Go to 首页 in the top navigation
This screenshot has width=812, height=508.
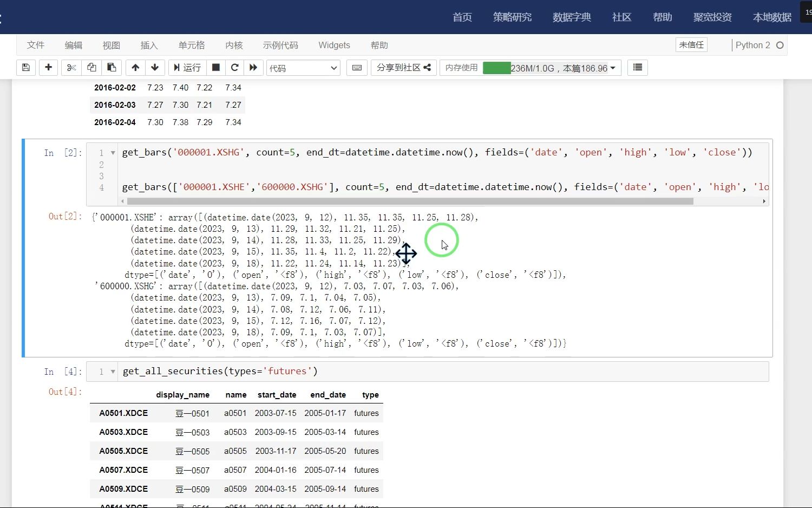(x=462, y=17)
